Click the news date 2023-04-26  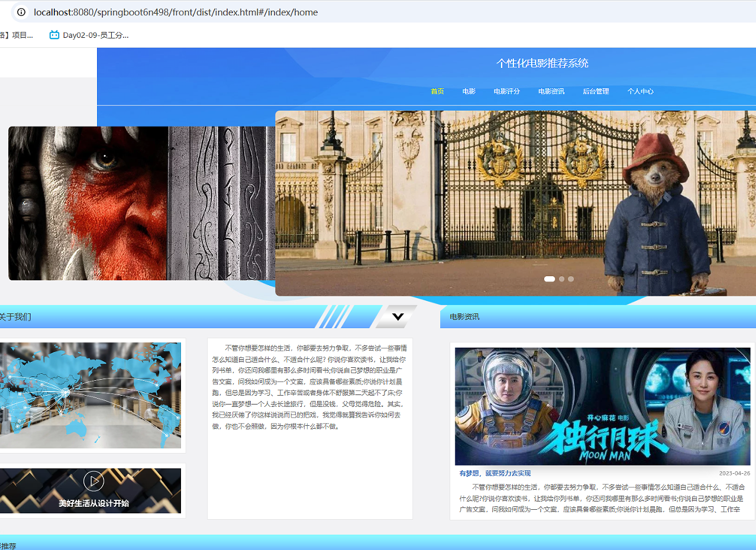pyautogui.click(x=734, y=473)
